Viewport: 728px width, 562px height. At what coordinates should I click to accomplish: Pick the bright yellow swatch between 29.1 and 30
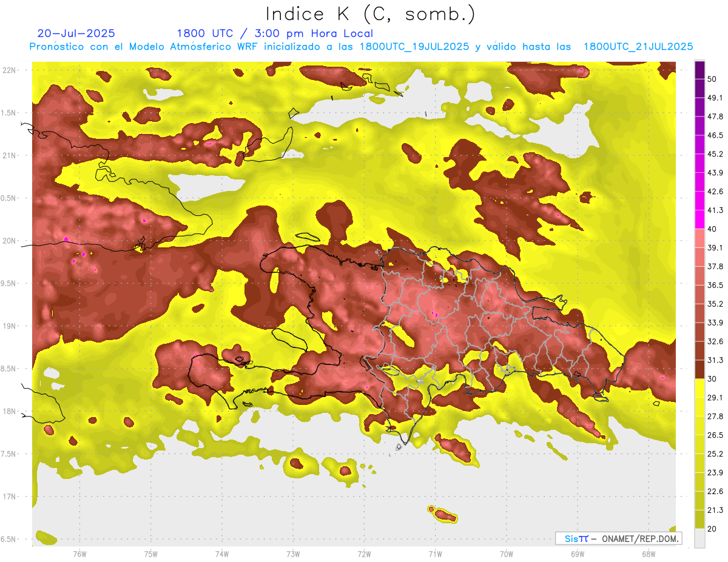click(699, 388)
